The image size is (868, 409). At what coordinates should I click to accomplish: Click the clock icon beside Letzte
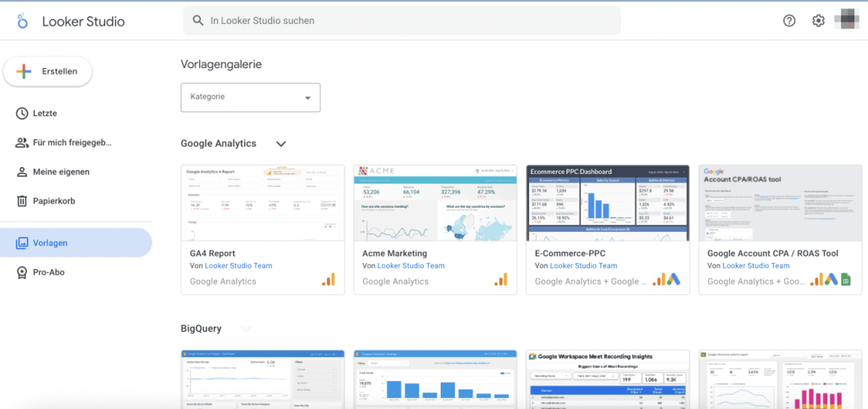(21, 114)
